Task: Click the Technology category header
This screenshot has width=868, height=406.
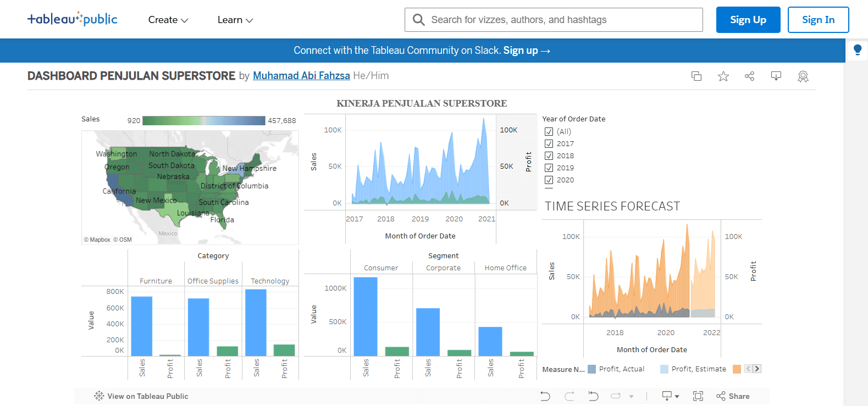Action: tap(270, 281)
